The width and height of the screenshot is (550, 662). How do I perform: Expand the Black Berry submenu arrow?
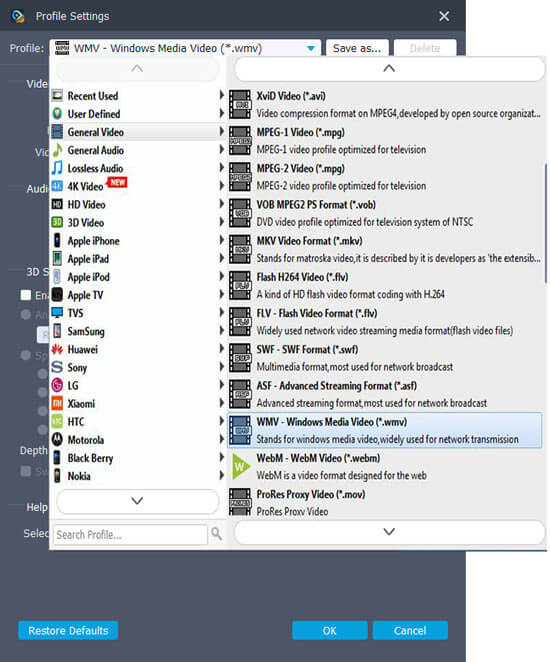click(x=221, y=457)
